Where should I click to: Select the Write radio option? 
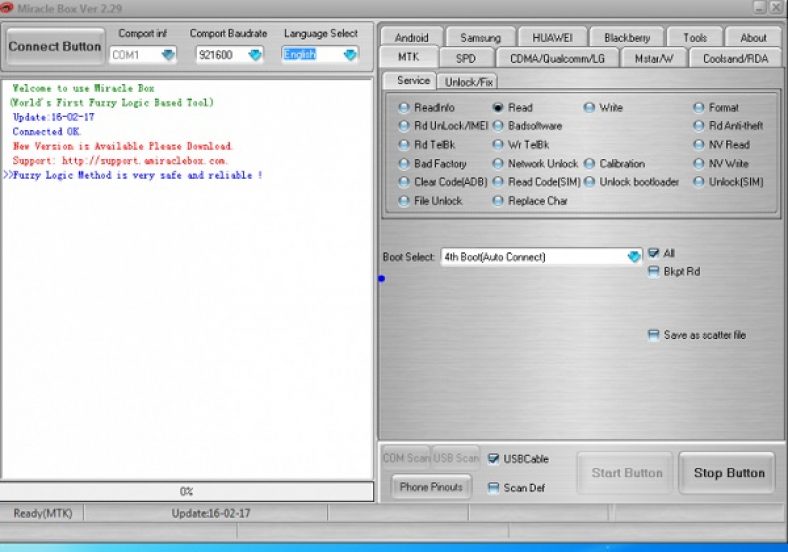point(603,108)
